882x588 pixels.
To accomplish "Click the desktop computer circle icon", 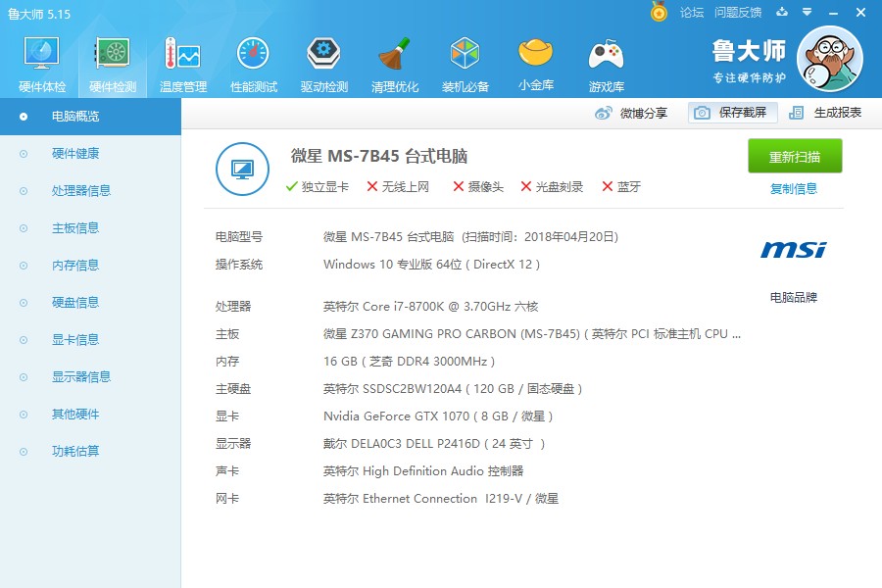I will pyautogui.click(x=242, y=169).
